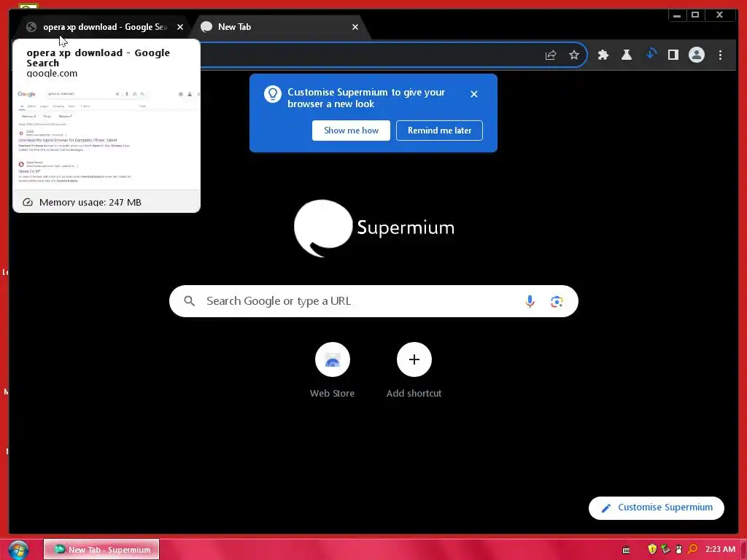Click the Customise Supermium pencil button
This screenshot has width=747, height=560.
click(657, 507)
